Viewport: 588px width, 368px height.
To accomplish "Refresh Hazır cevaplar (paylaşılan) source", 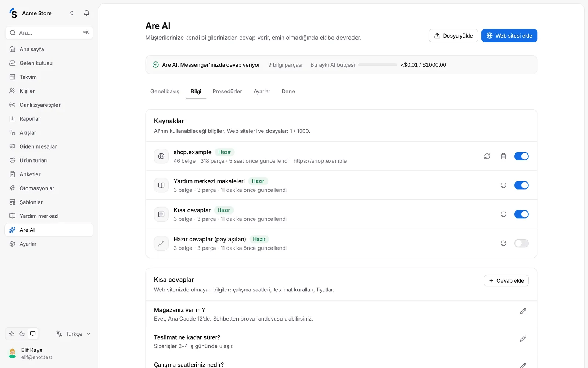I will pos(503,243).
